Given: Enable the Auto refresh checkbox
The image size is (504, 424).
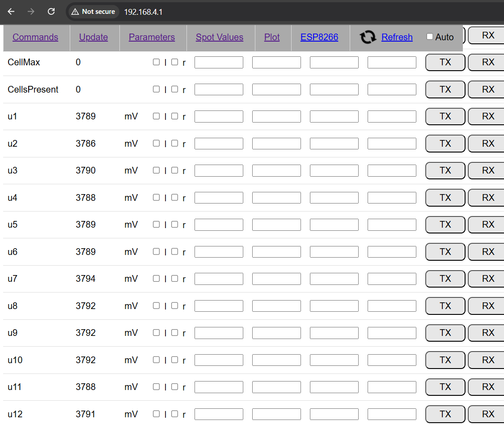Looking at the screenshot, I should click(430, 37).
